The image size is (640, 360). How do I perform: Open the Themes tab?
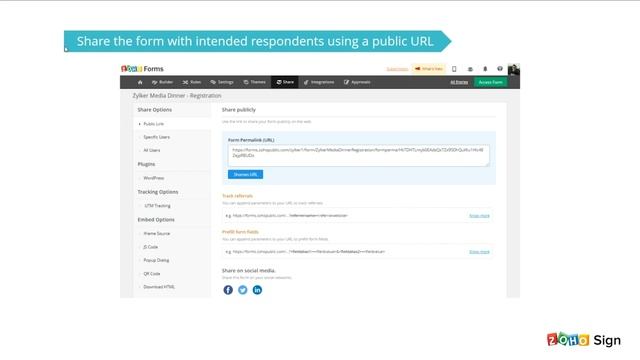tap(255, 82)
